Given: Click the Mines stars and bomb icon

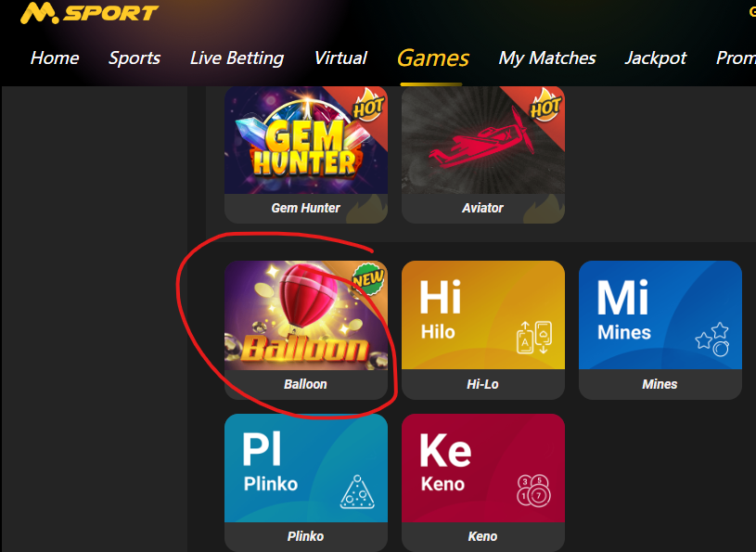Looking at the screenshot, I should (712, 339).
